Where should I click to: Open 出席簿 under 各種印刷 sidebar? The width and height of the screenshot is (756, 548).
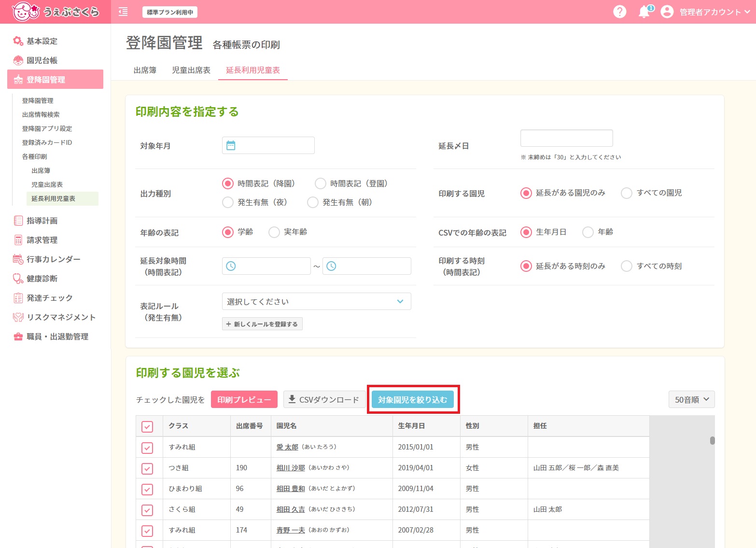(x=41, y=170)
